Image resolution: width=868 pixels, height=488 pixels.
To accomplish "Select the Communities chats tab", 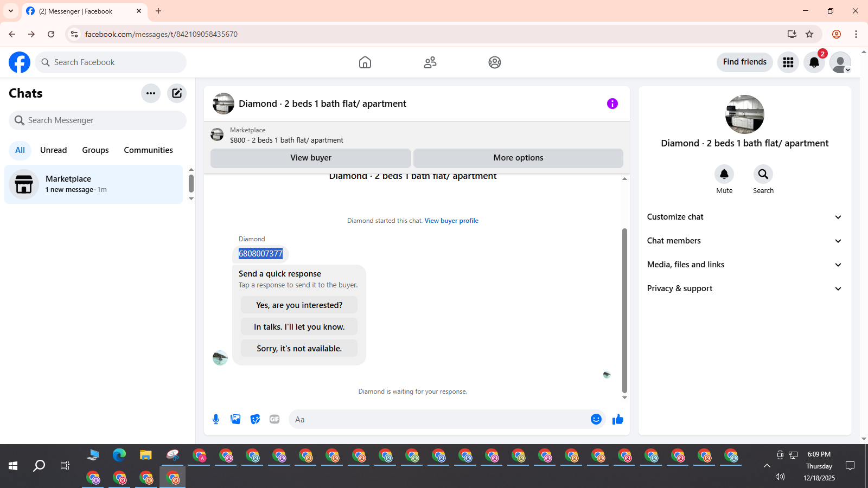I will [149, 150].
